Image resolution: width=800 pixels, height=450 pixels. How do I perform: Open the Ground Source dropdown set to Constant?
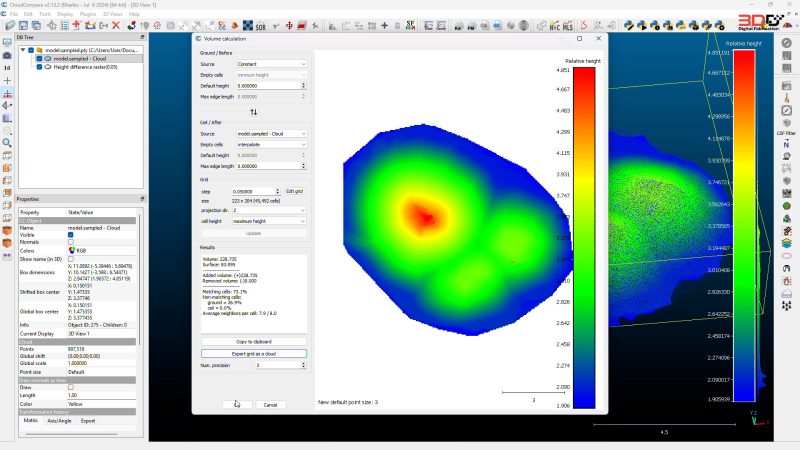271,64
